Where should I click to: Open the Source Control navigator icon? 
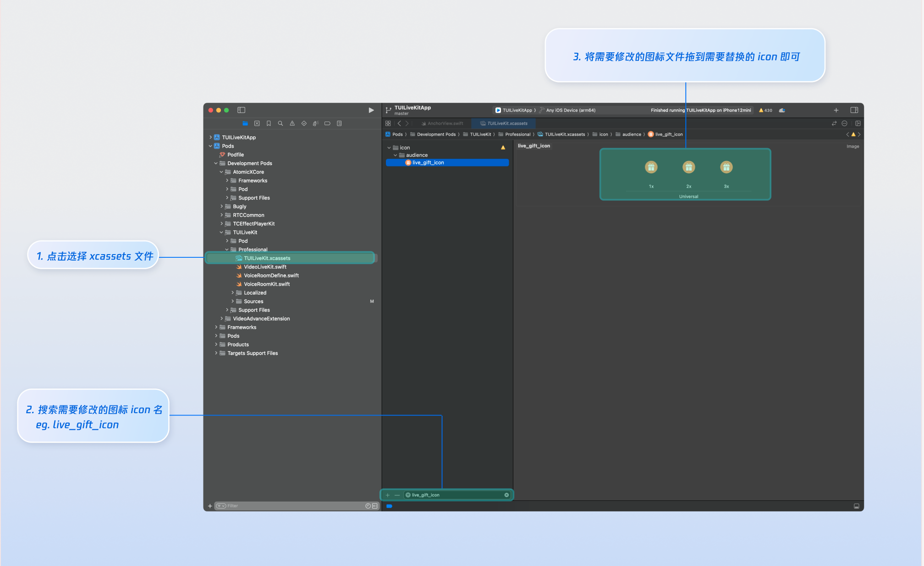click(257, 123)
